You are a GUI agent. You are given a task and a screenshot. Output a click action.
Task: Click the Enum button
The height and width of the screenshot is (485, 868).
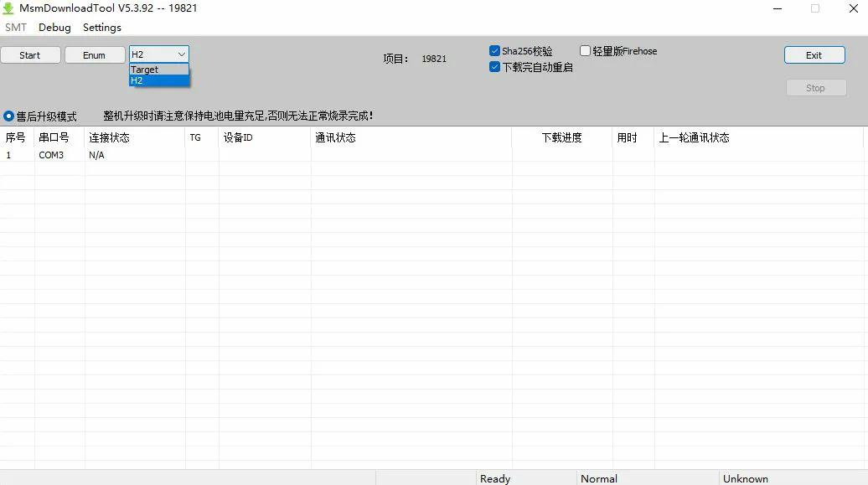coord(95,54)
